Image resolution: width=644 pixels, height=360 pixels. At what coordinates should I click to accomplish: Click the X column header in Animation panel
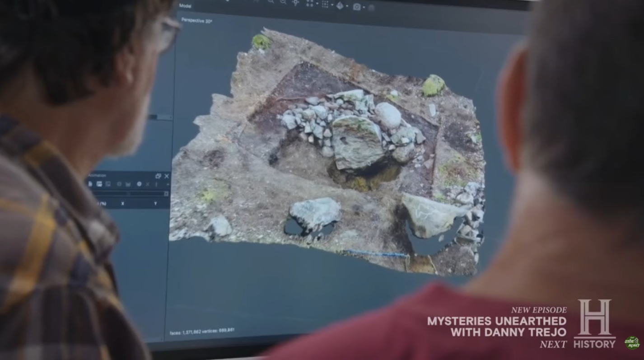[122, 204]
